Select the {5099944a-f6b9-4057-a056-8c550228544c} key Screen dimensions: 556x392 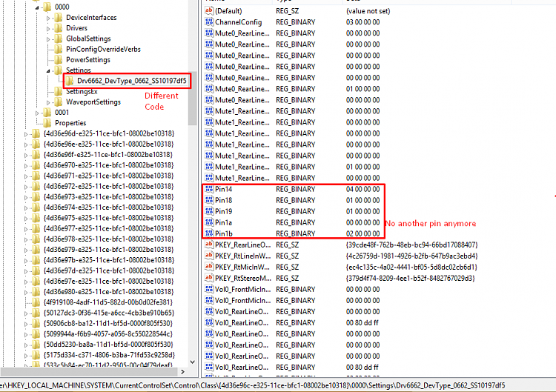pyautogui.click(x=107, y=334)
